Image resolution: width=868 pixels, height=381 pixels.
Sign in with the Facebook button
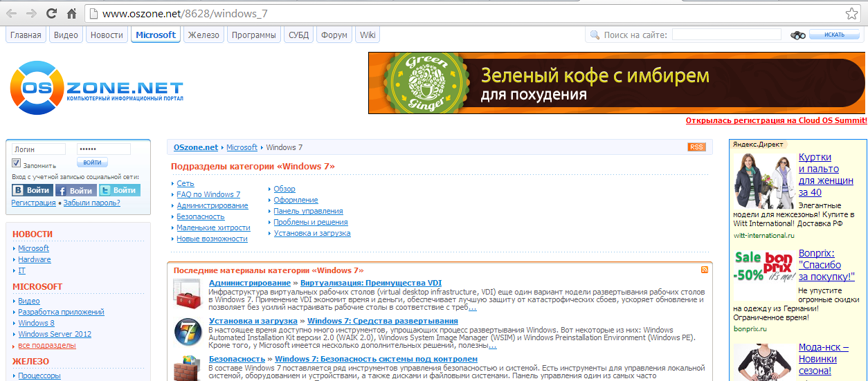tap(75, 190)
